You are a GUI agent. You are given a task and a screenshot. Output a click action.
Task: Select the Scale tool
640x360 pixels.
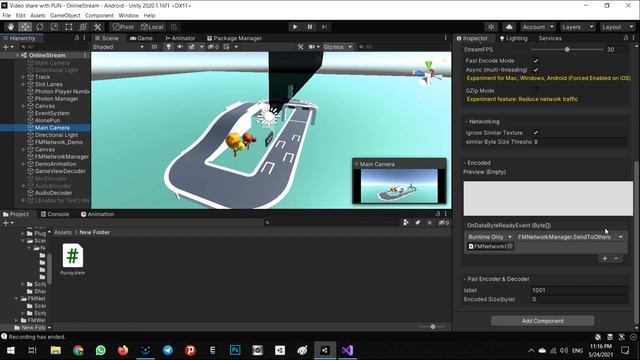54,27
